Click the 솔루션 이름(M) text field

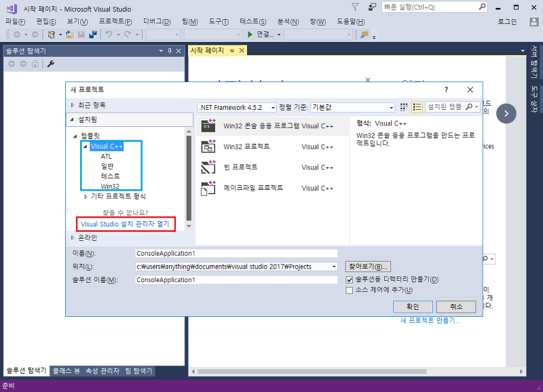pyautogui.click(x=236, y=279)
